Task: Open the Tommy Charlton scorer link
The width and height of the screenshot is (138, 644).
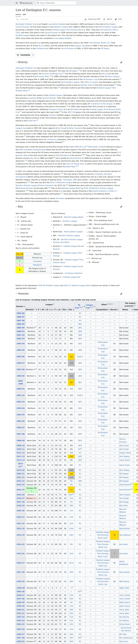Action: pos(123,440)
